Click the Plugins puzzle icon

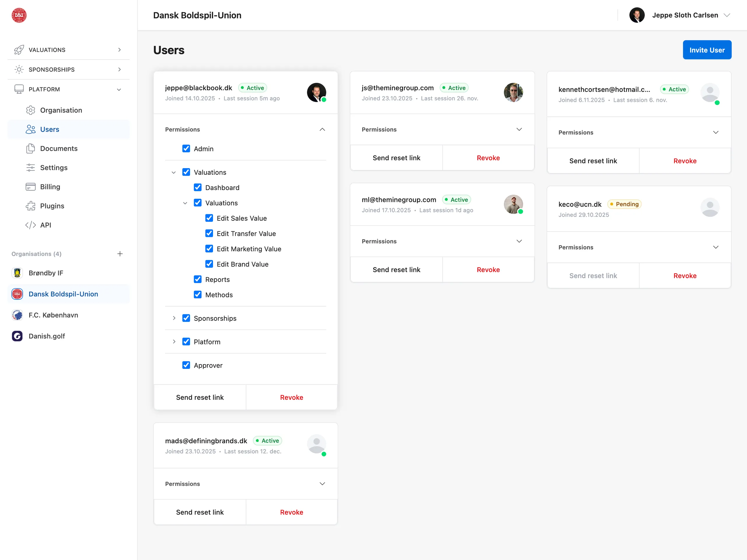pos(31,206)
